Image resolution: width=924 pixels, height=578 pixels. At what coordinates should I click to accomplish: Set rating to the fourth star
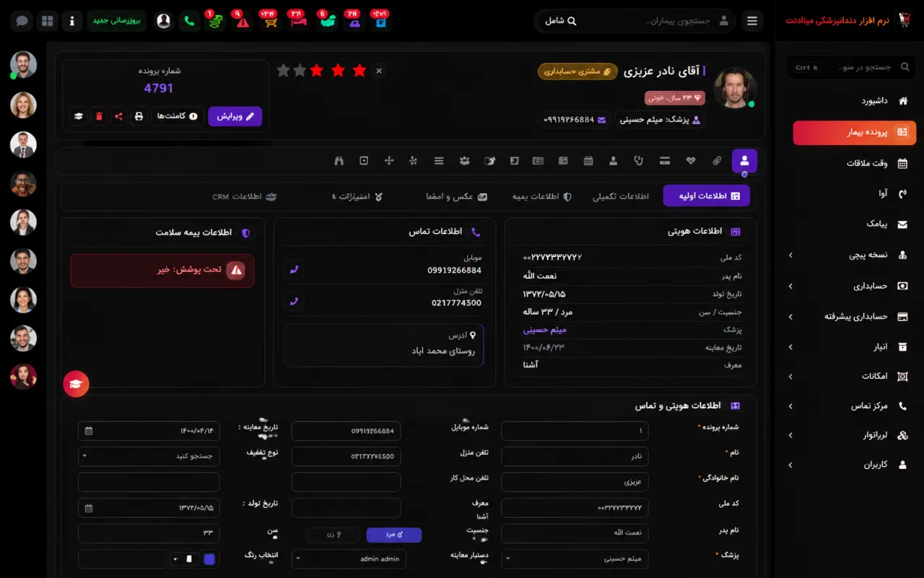pyautogui.click(x=300, y=70)
